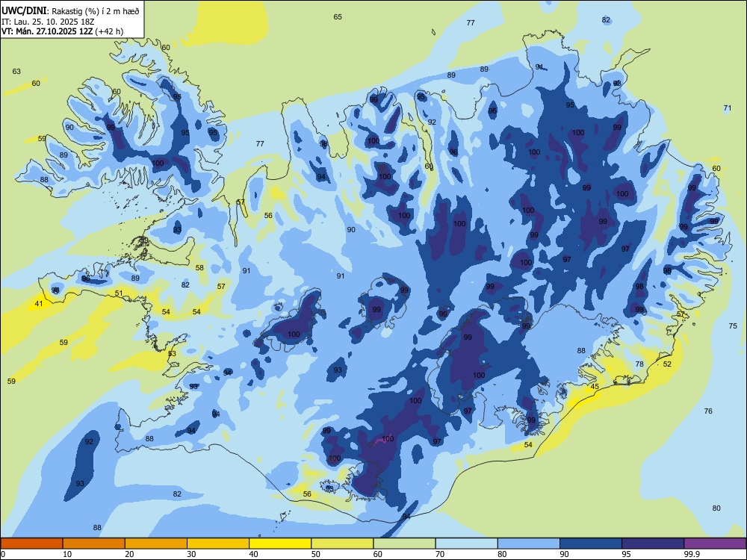
Task: Click the dark blue 90–95 legend swatch
Action: click(x=591, y=544)
